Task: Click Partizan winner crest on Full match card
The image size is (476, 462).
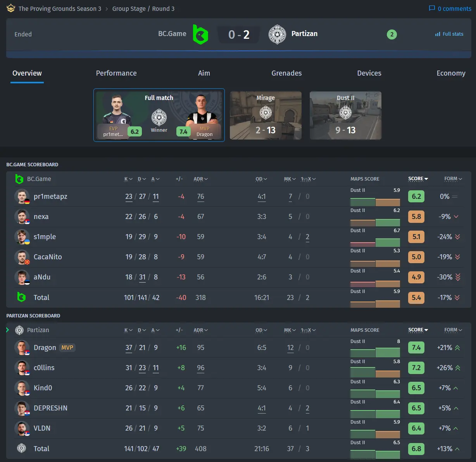Action: [159, 117]
